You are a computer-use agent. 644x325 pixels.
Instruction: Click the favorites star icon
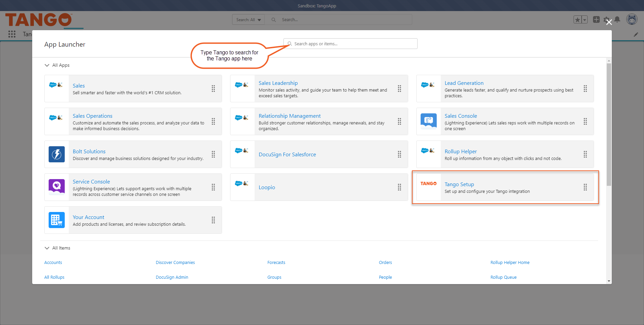point(578,19)
